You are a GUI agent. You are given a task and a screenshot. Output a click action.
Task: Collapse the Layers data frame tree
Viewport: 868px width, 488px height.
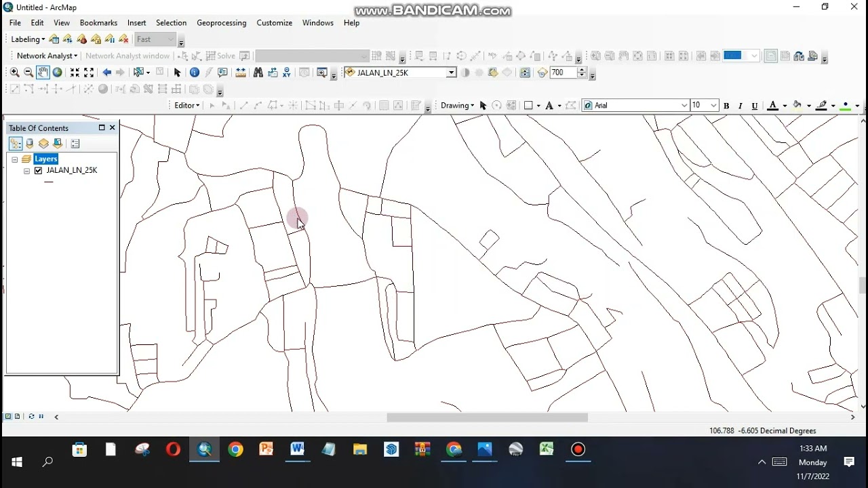tap(14, 159)
